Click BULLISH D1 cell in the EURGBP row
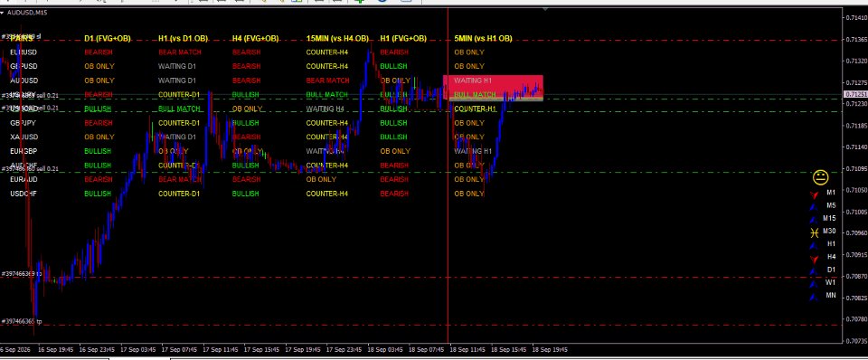 [98, 151]
